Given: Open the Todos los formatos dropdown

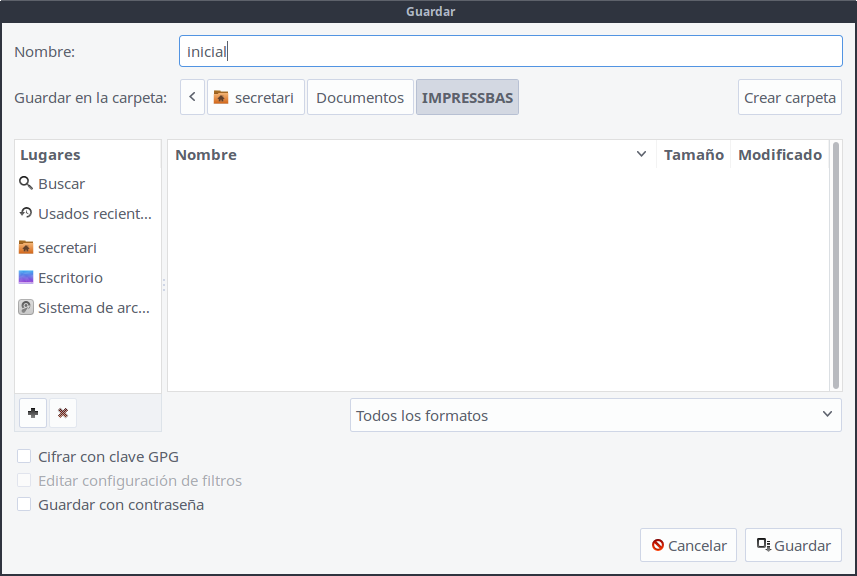Looking at the screenshot, I should click(x=595, y=415).
